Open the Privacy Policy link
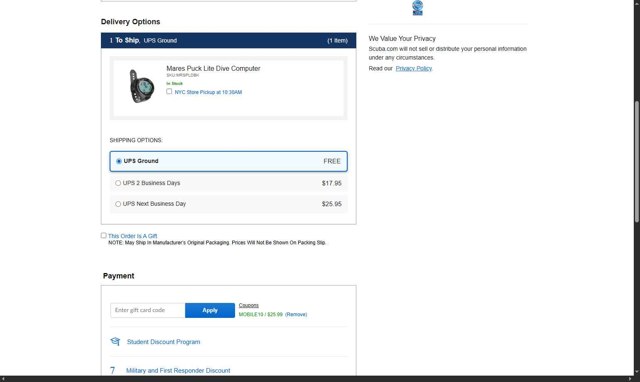 (413, 69)
